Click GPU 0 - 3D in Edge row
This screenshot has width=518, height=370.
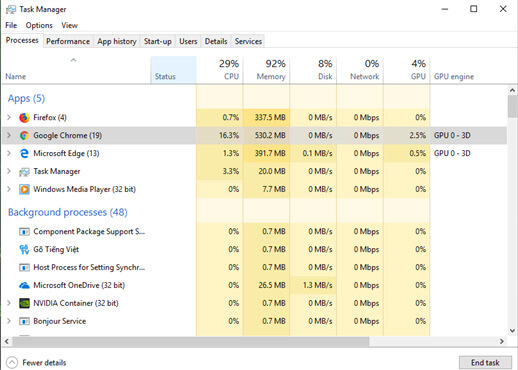[452, 153]
